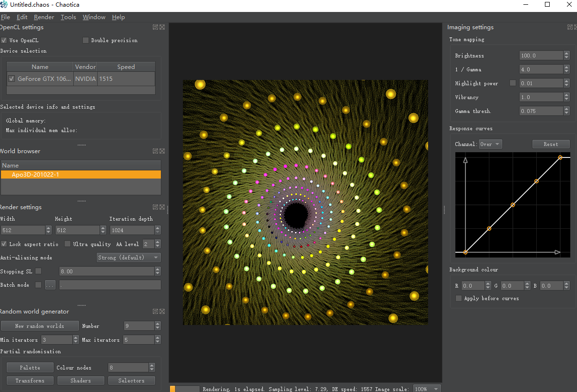
Task: Reset the response curves
Action: click(551, 144)
